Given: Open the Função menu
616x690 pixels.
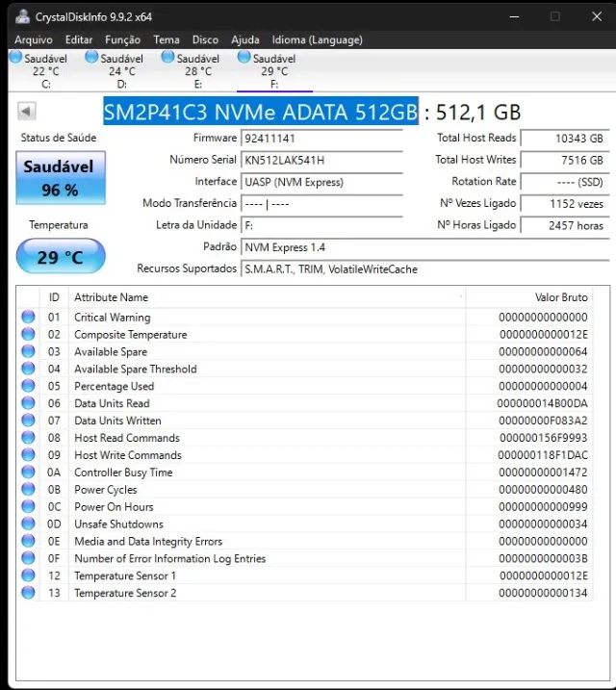Looking at the screenshot, I should point(123,40).
